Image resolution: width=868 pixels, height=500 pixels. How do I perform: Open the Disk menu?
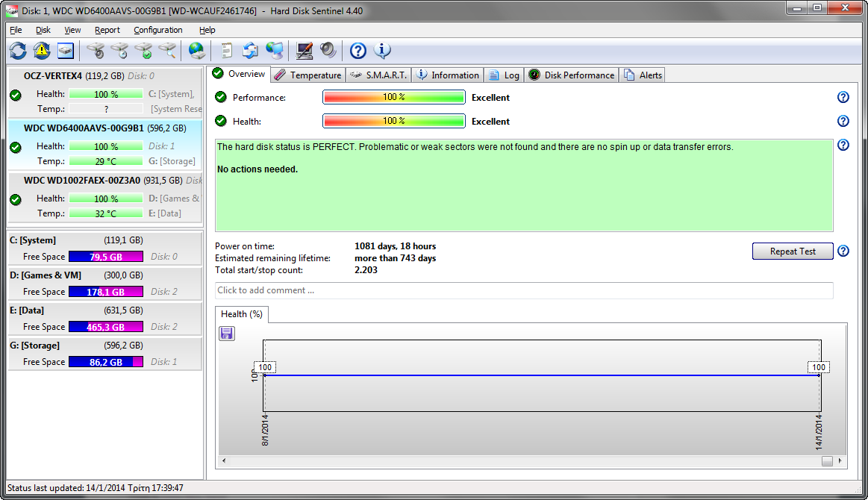pyautogui.click(x=43, y=30)
